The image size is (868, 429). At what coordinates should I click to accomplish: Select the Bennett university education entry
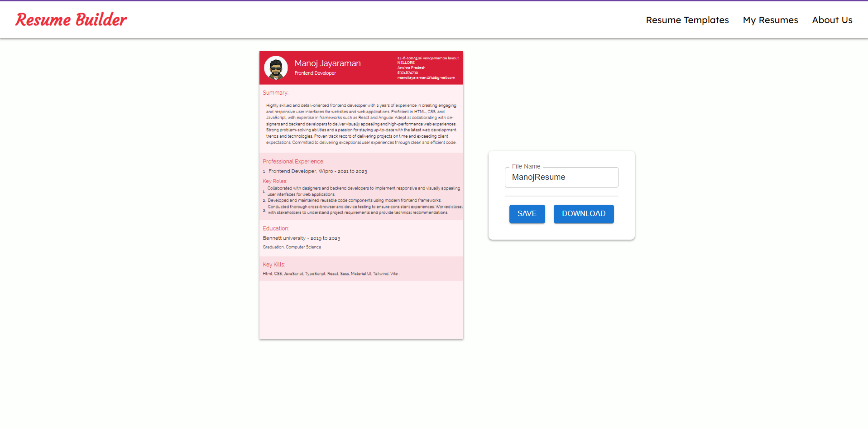coord(301,238)
